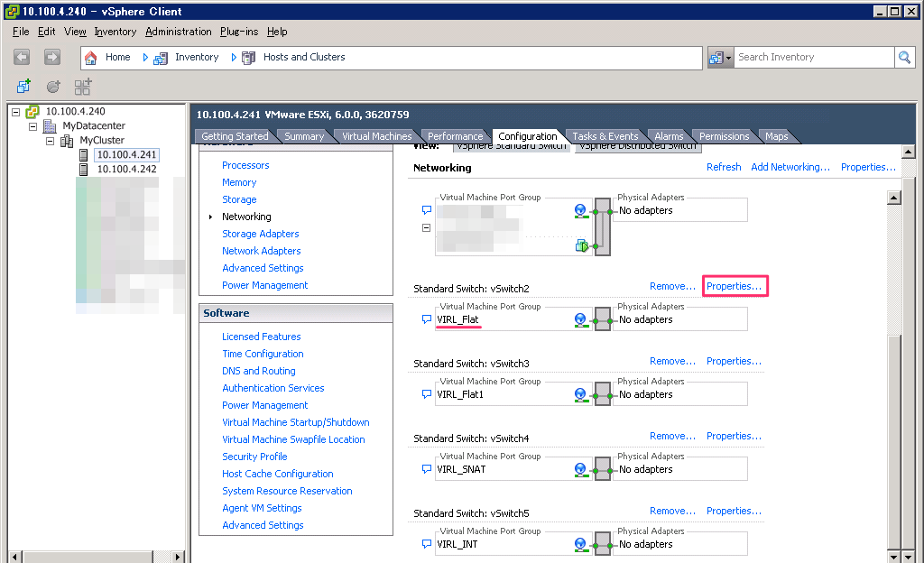Open the Administration menu
Screen dimensions: 924x563
pos(178,32)
